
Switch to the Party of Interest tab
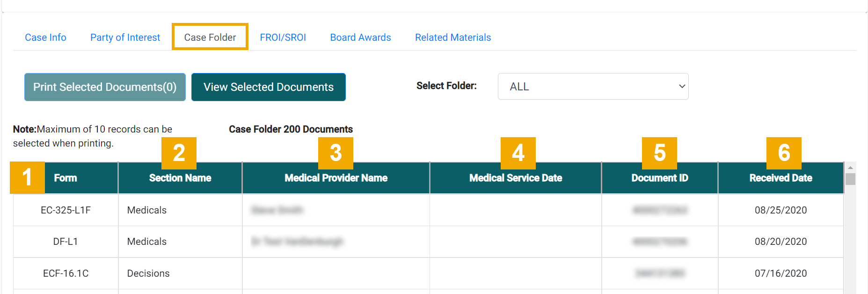125,37
